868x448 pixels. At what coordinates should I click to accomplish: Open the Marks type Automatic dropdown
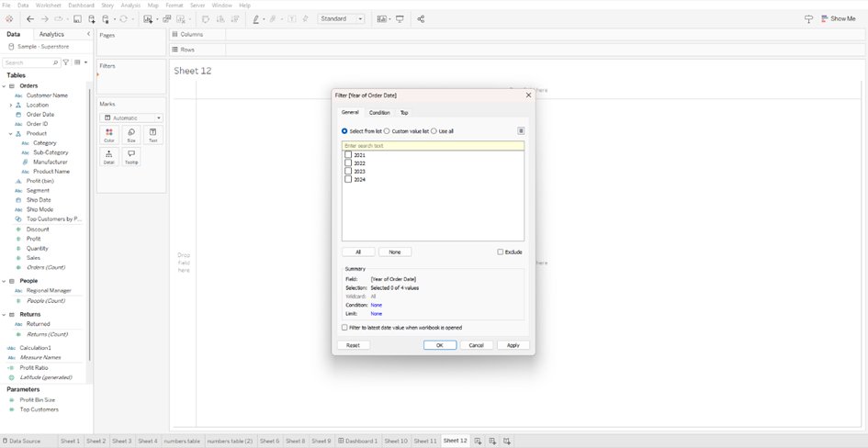pyautogui.click(x=132, y=118)
